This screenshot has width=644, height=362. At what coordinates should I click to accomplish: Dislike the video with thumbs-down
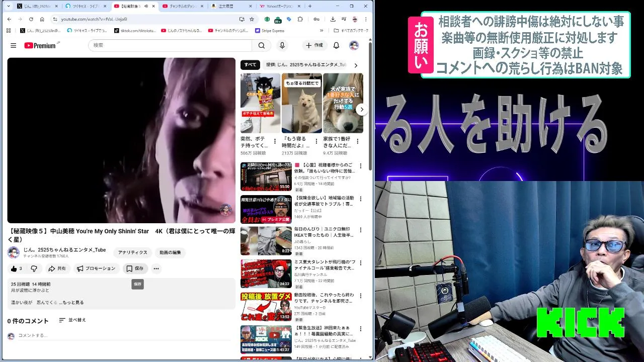pyautogui.click(x=34, y=268)
